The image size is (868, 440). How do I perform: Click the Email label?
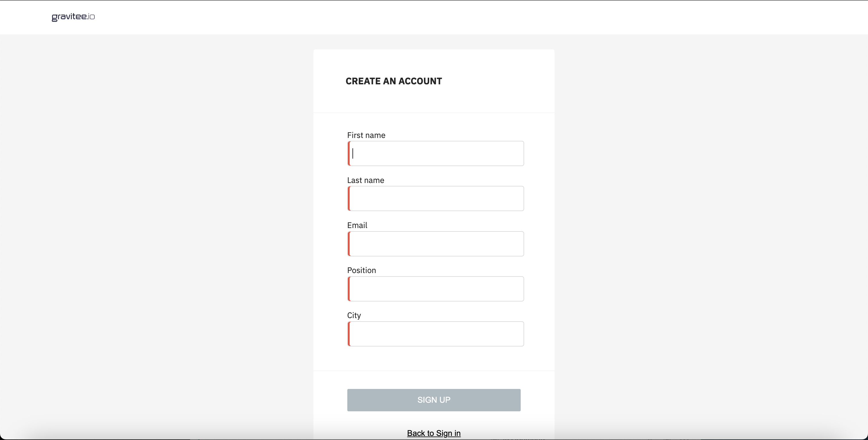click(x=357, y=225)
